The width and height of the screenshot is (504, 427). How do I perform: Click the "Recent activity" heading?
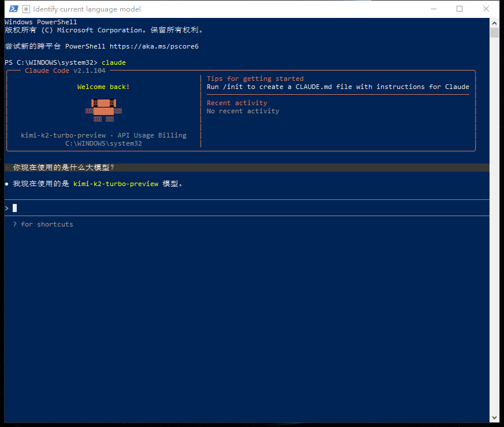click(237, 103)
